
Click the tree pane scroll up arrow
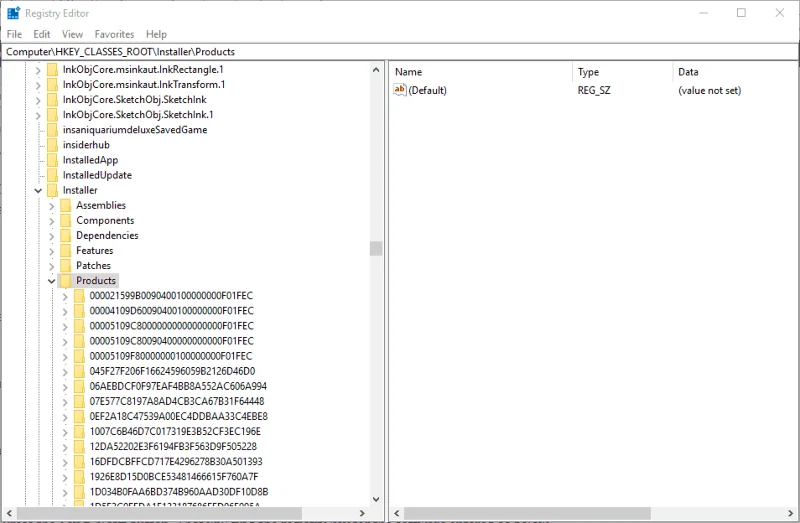[376, 69]
